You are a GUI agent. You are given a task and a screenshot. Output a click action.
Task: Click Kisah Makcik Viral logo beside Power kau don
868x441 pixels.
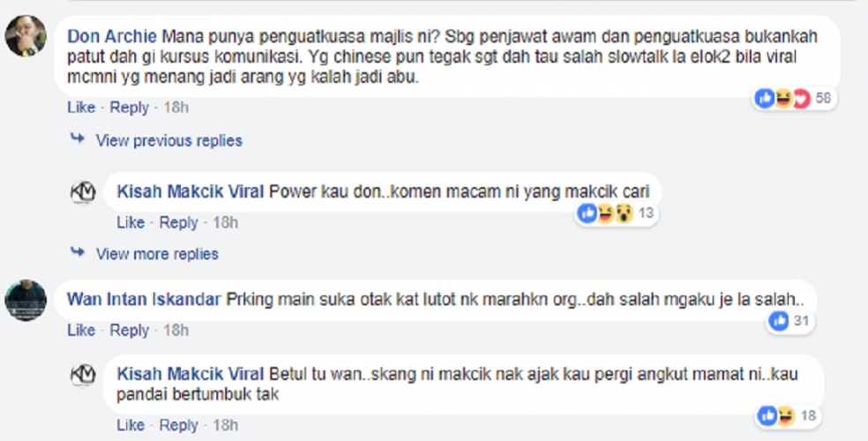click(83, 192)
